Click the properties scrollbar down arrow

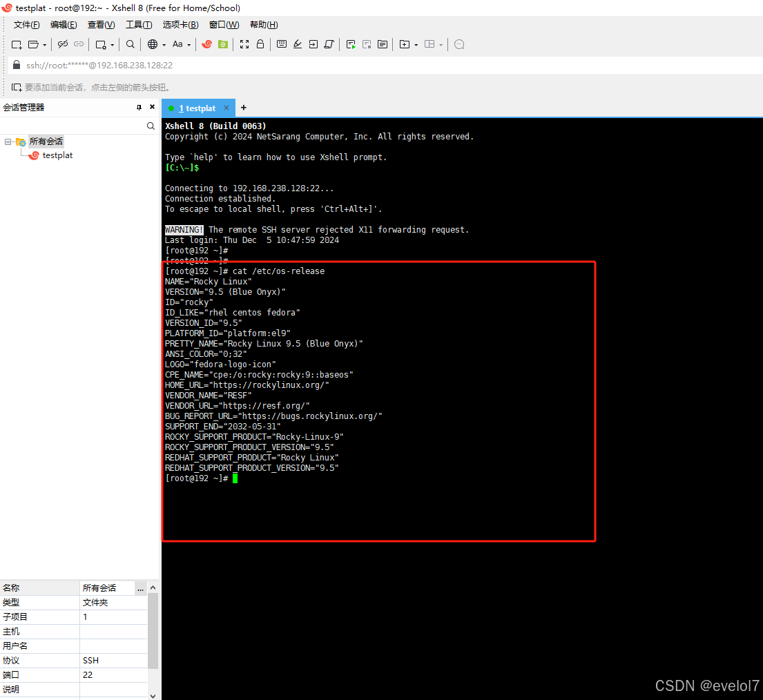[153, 696]
